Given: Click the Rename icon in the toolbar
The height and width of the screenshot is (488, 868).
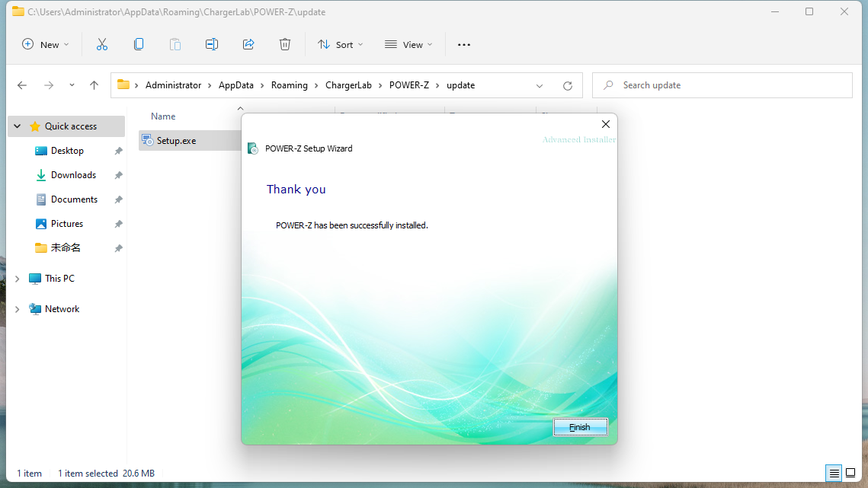Looking at the screenshot, I should [x=212, y=44].
